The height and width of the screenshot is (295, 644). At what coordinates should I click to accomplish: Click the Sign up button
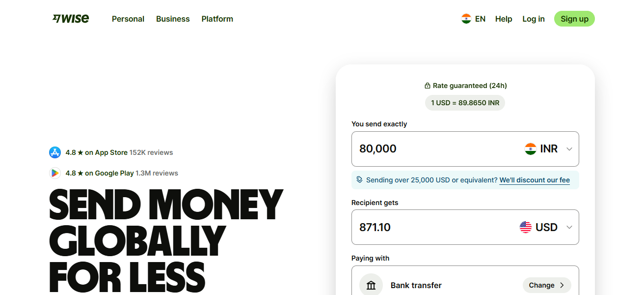pyautogui.click(x=574, y=19)
